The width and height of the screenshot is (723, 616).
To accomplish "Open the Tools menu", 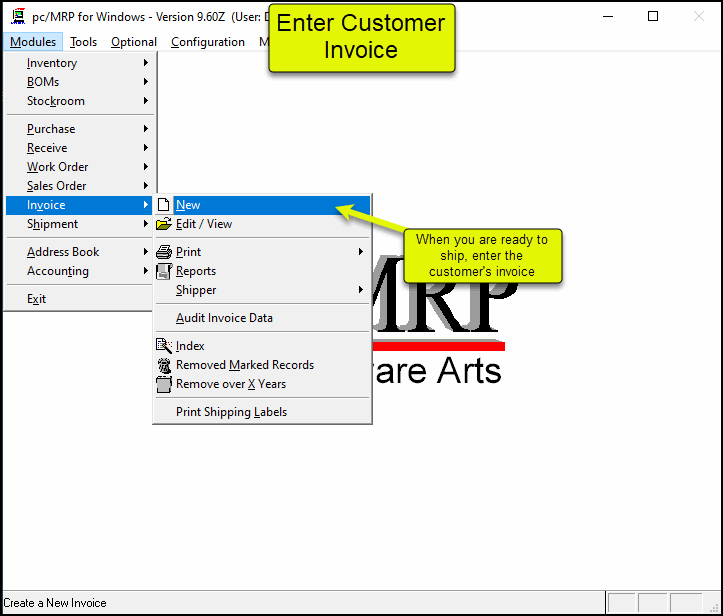I will pos(83,42).
